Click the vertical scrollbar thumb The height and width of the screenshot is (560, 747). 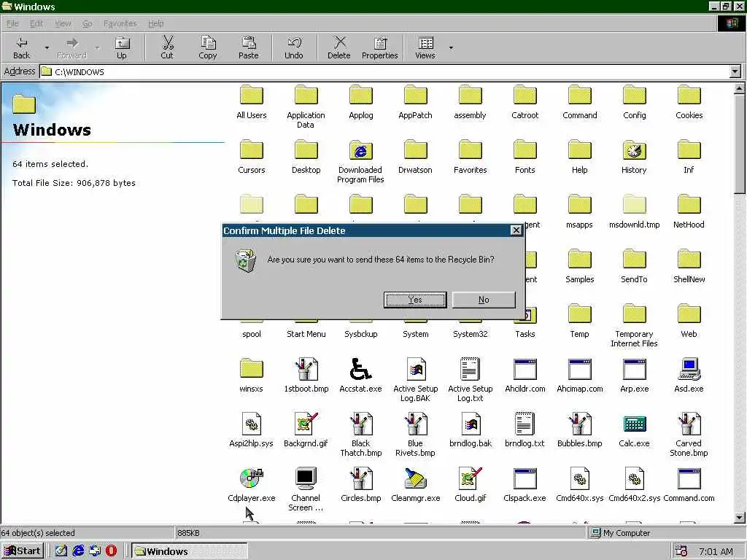pos(739,144)
